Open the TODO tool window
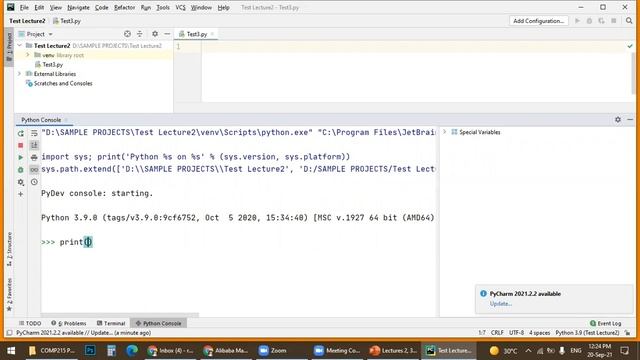 (x=30, y=323)
